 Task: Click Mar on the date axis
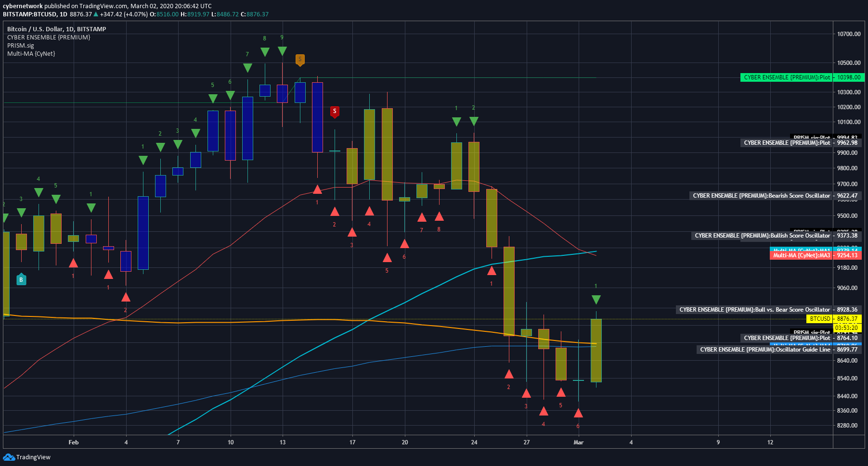pos(579,442)
